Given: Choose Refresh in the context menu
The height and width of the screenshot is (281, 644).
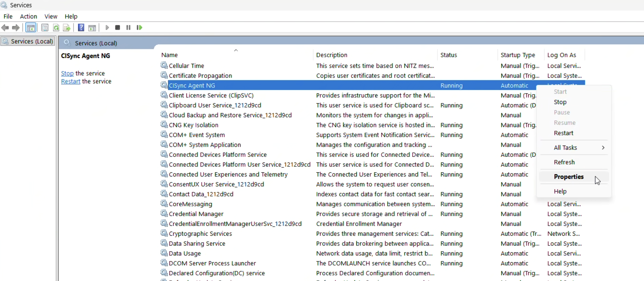Looking at the screenshot, I should 574,162.
